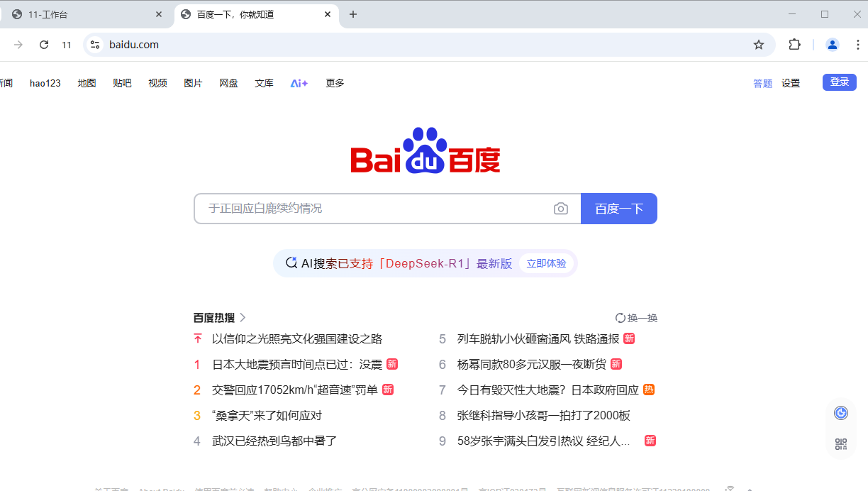This screenshot has width=868, height=491.
Task: Open headline 武汉已经热到鸟都中暑了
Action: coord(274,441)
